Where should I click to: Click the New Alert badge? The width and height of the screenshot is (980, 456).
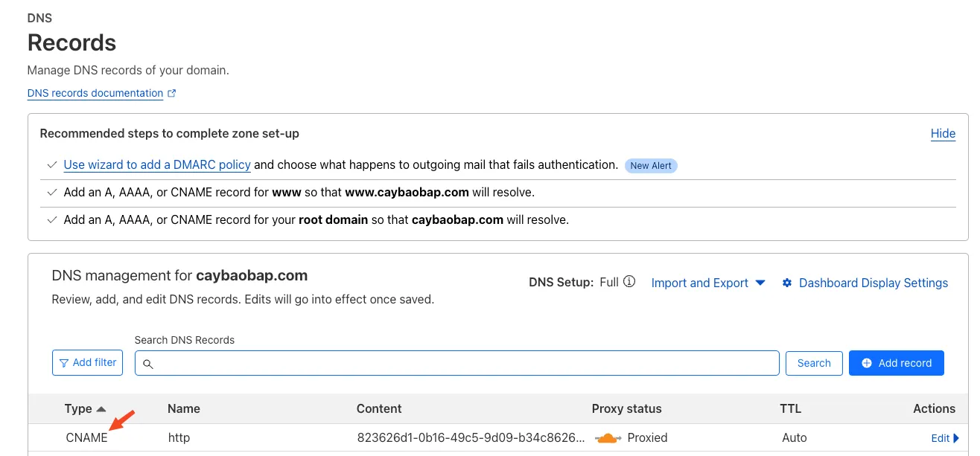click(650, 166)
